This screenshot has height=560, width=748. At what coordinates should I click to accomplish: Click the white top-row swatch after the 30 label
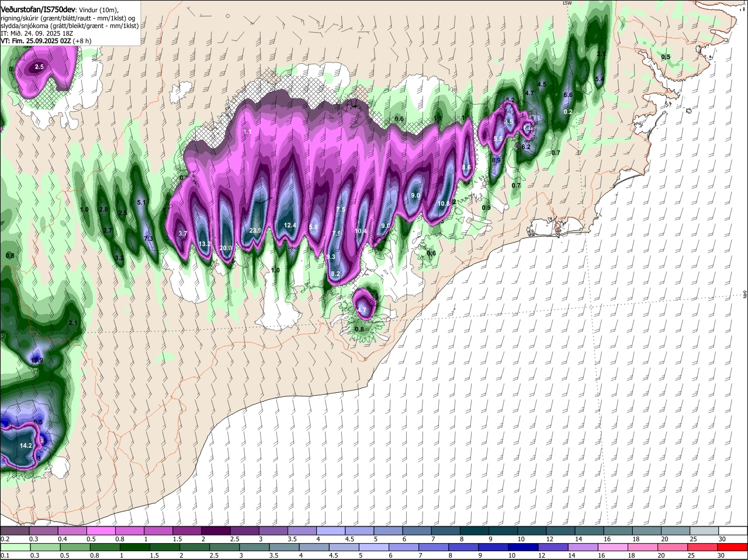(x=734, y=531)
